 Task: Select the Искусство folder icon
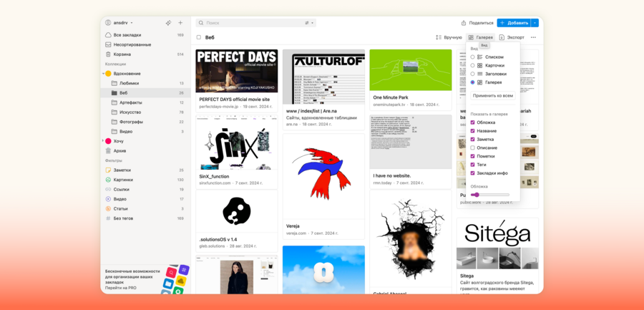(114, 112)
